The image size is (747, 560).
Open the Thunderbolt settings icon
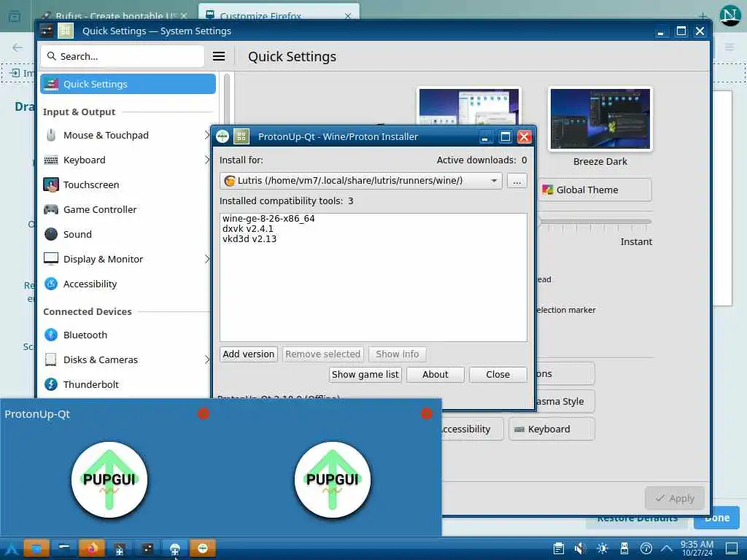pos(51,384)
